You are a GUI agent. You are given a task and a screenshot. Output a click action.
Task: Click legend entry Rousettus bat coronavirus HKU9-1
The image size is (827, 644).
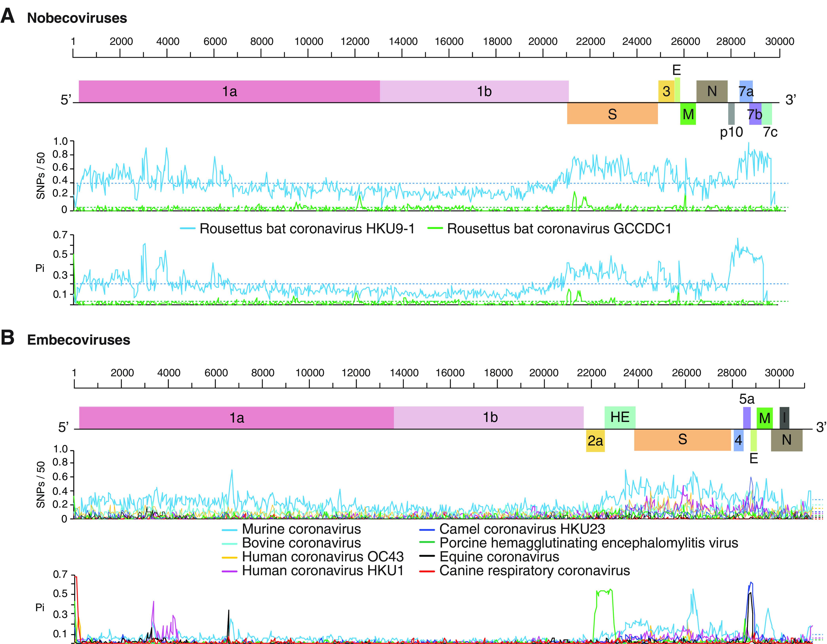(x=297, y=229)
